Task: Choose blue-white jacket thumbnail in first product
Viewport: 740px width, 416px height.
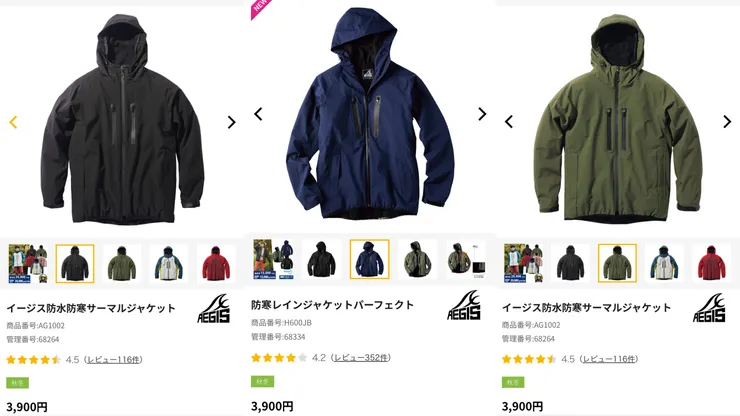Action: click(x=169, y=263)
